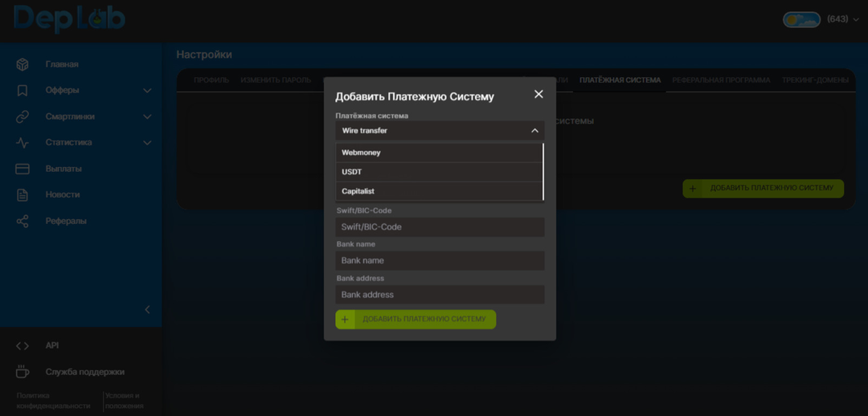
Task: Open the account menu next to (643)
Action: coord(856,19)
